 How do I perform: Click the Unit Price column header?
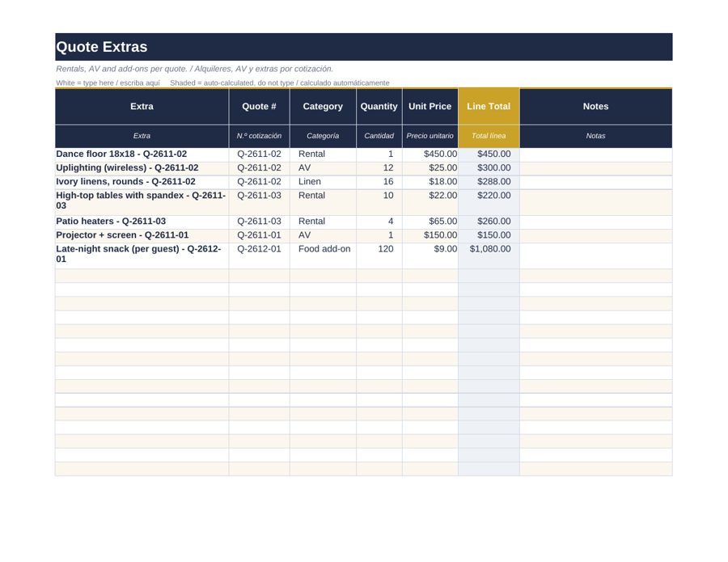pyautogui.click(x=430, y=106)
